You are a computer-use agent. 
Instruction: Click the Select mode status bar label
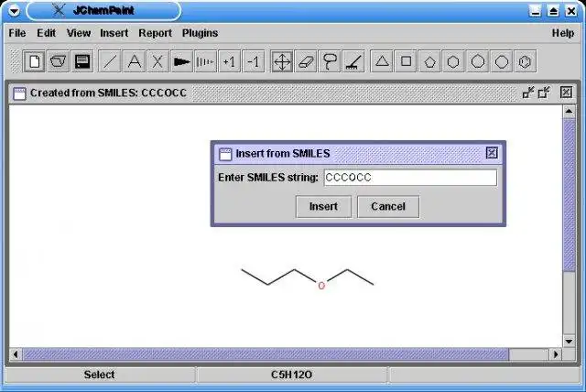[x=99, y=375]
